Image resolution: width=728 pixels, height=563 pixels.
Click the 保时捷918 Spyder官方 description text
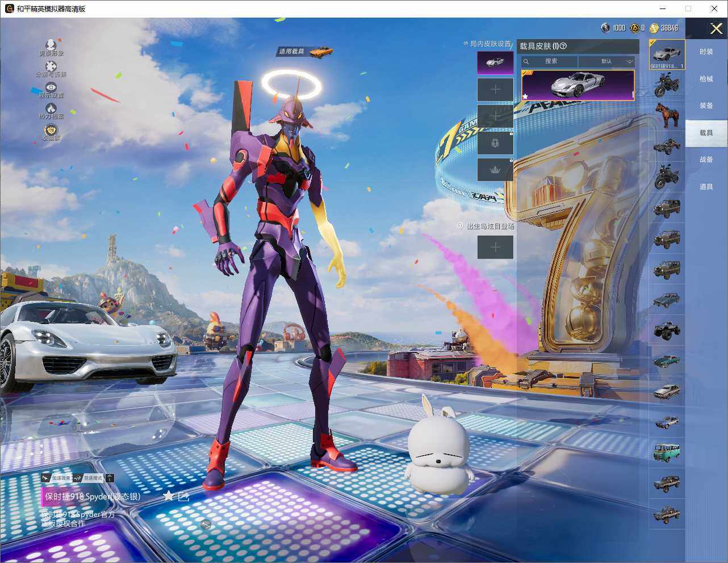[x=78, y=519]
